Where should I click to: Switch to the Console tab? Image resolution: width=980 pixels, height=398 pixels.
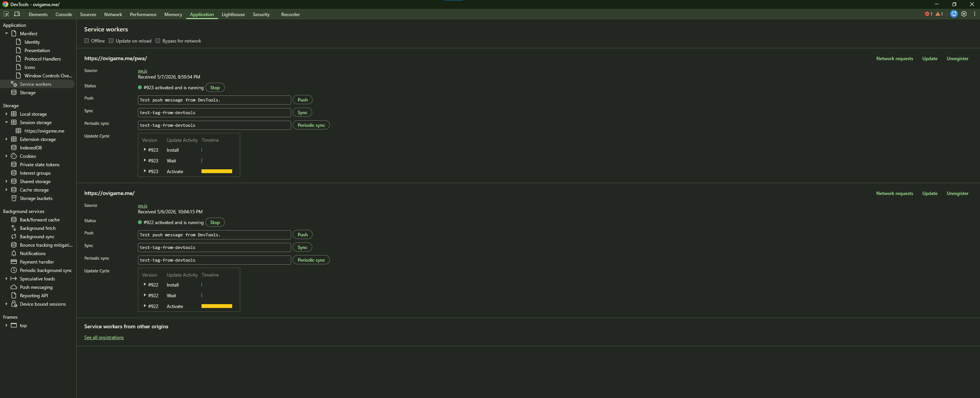64,15
